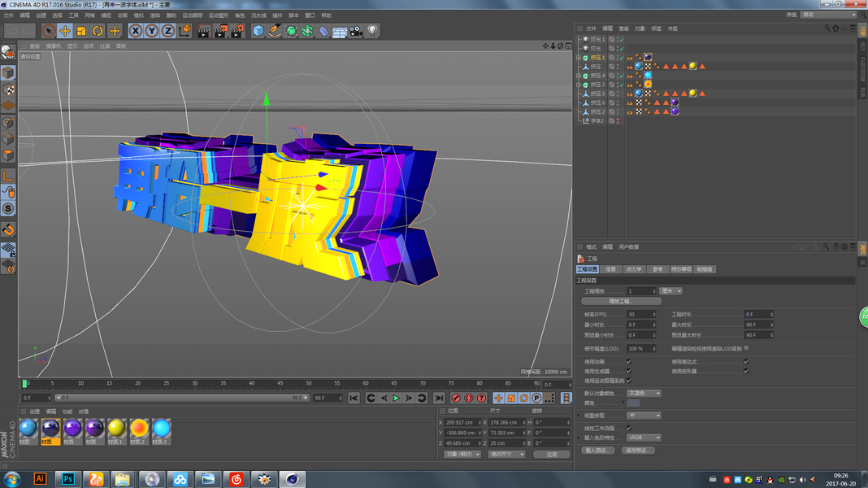Open the spline pen tool
This screenshot has width=868, height=488.
pos(275,31)
